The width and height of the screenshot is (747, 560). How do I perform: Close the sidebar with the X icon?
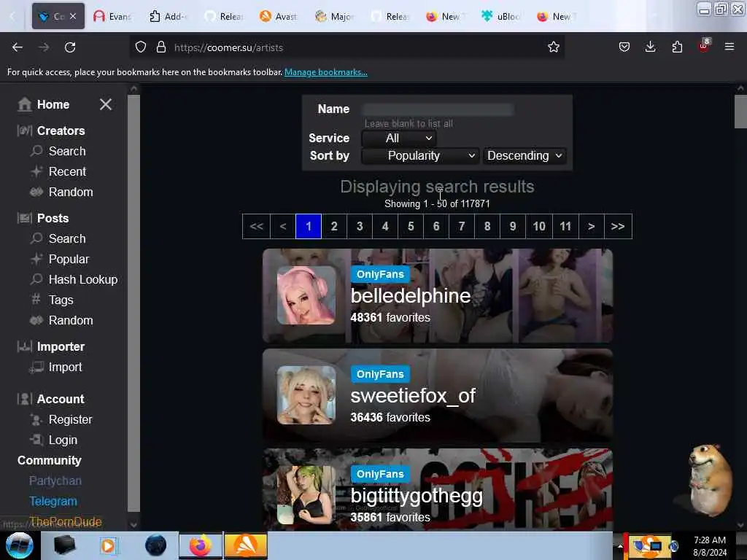[106, 104]
